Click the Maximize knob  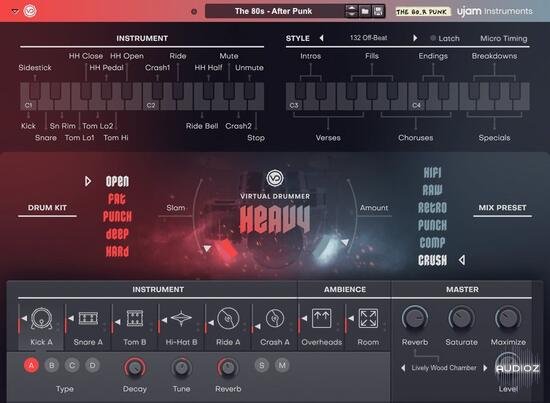[x=508, y=318]
